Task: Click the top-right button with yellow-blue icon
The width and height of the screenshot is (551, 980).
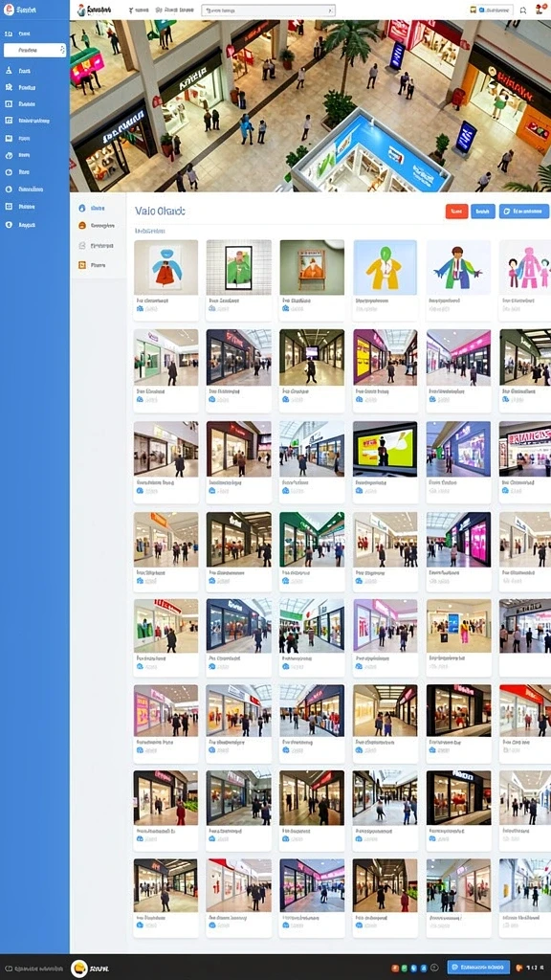Action: [x=491, y=10]
